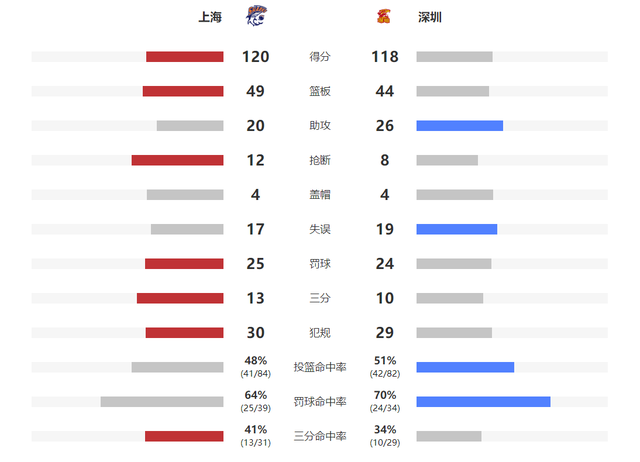Open the 上海 team name link
This screenshot has width=640, height=462.
point(210,17)
